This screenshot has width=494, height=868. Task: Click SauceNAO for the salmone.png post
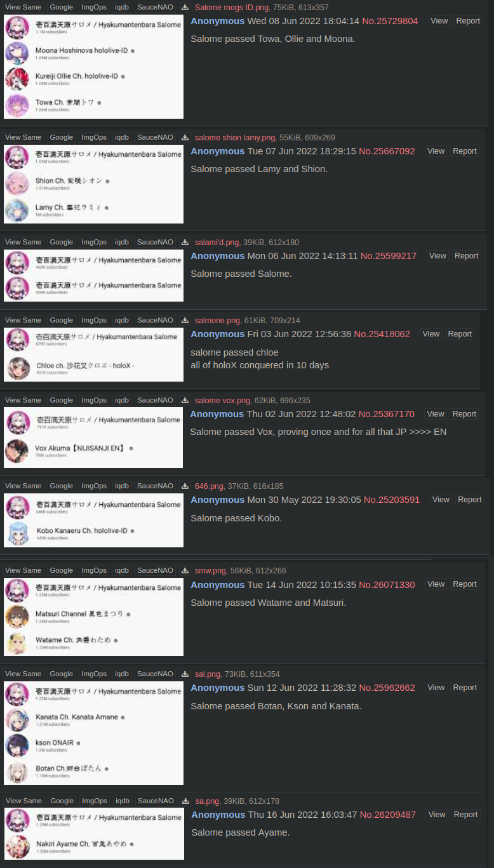(155, 321)
